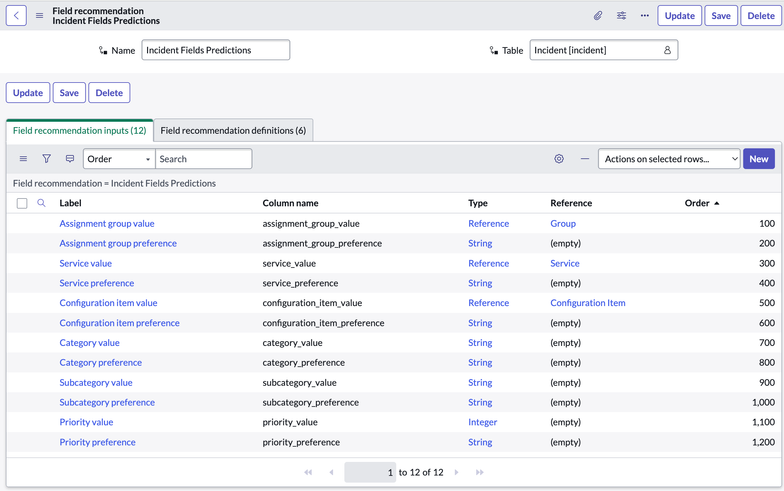Viewport: 784px width, 491px height.
Task: Go back using the header arrow
Action: pos(16,16)
